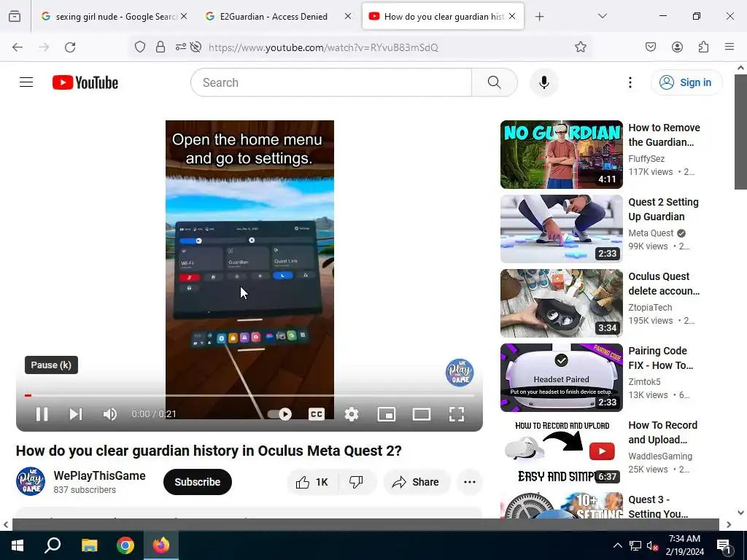Click the address bar URL
747x560 pixels.
pos(323,47)
